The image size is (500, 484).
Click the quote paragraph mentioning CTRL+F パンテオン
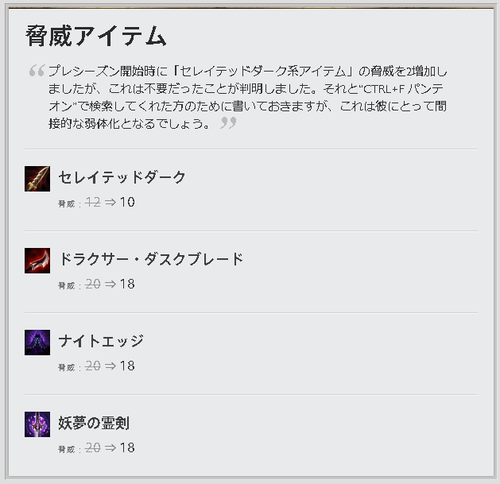[x=248, y=97]
